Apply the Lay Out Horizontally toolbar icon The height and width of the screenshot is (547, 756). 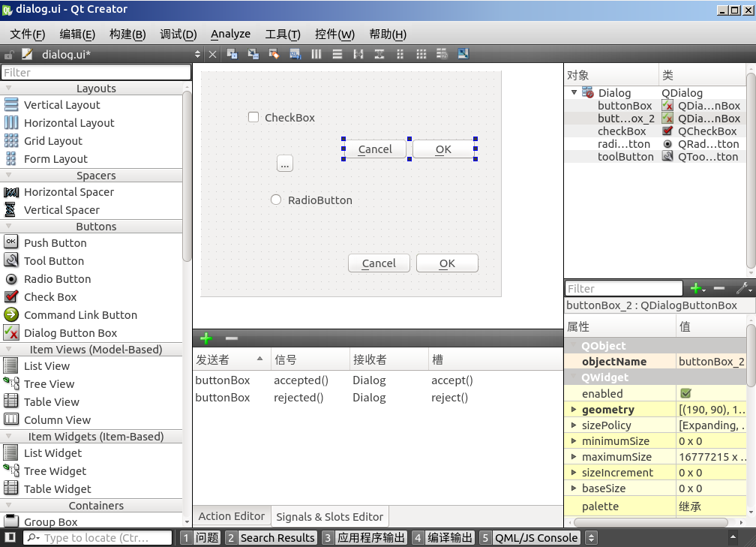click(317, 53)
